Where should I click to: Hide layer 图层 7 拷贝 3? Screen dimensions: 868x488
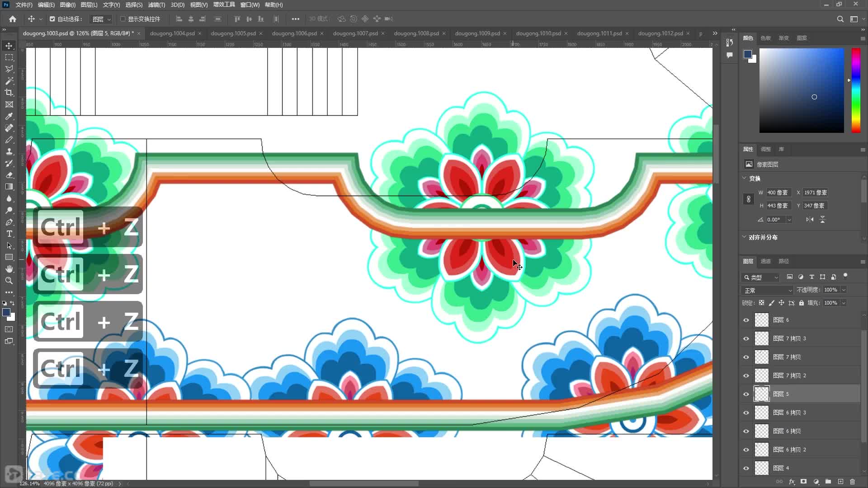746,338
